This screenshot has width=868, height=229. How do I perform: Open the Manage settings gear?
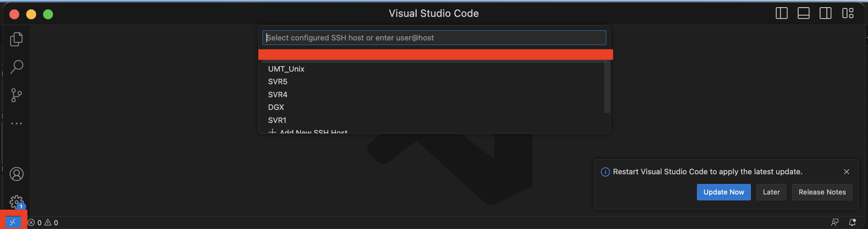pos(16,202)
